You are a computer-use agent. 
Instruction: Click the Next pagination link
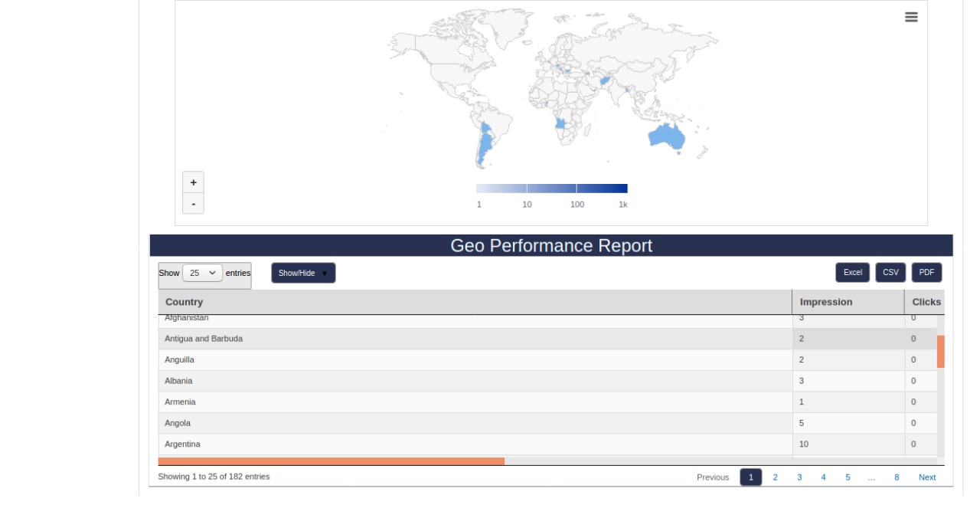(x=927, y=477)
